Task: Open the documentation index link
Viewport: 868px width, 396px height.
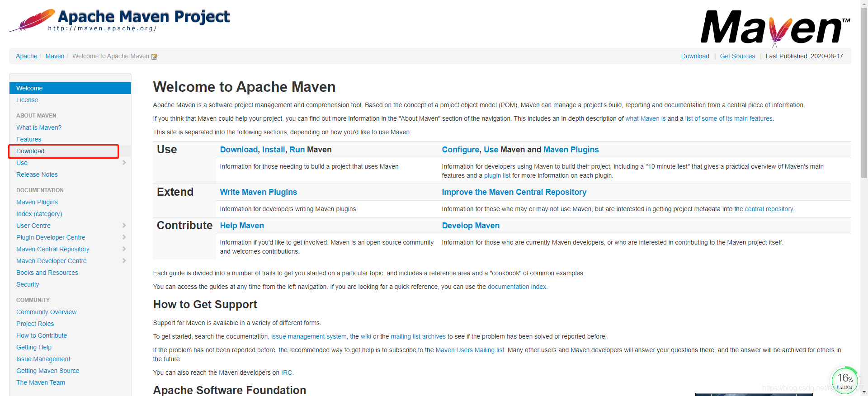Action: point(517,287)
